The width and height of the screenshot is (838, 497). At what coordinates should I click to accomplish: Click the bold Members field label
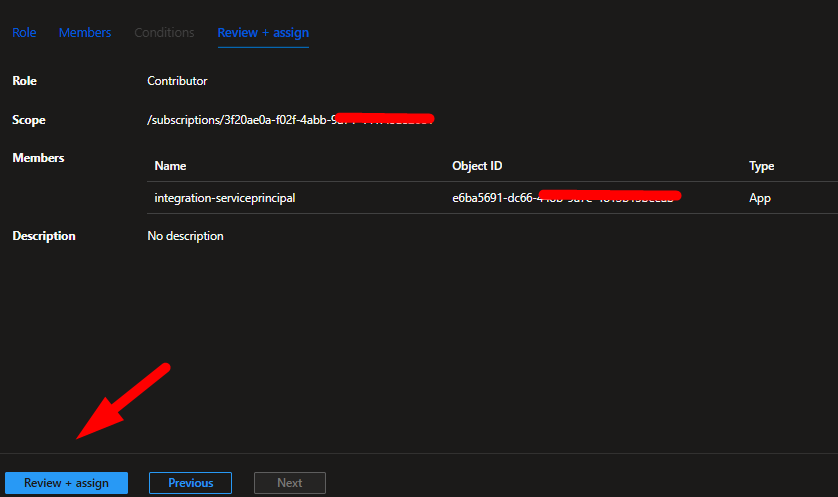click(x=38, y=158)
